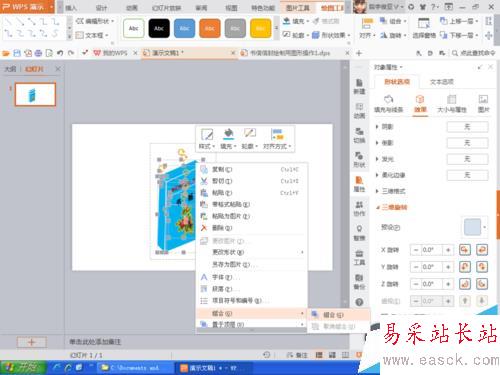This screenshot has width=500, height=375.
Task: Decrease the Y rotation with minus button
Action: click(416, 267)
